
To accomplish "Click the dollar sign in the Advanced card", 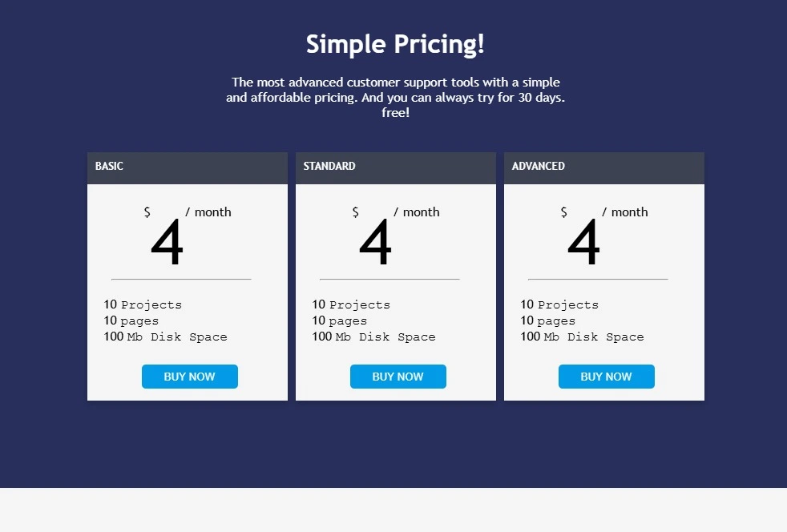I will click(x=564, y=212).
